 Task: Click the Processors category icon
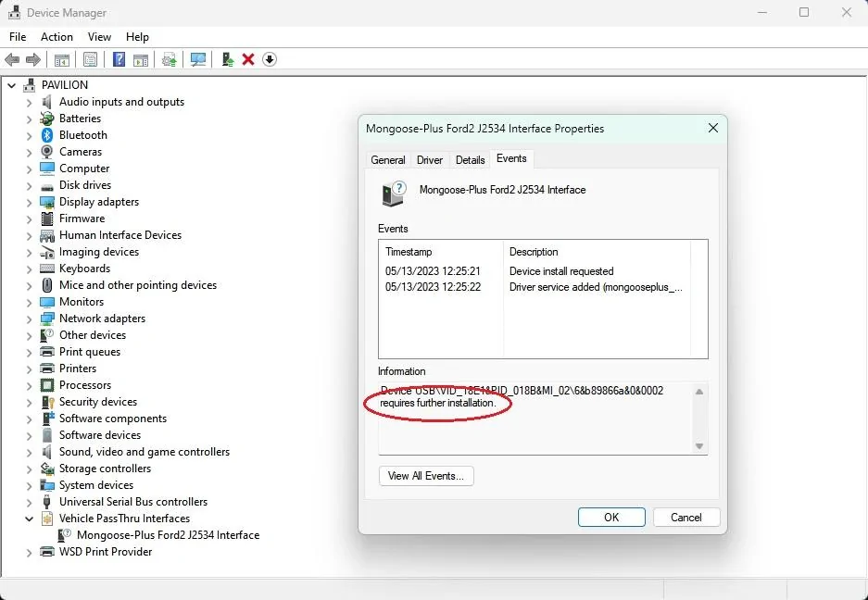point(47,385)
